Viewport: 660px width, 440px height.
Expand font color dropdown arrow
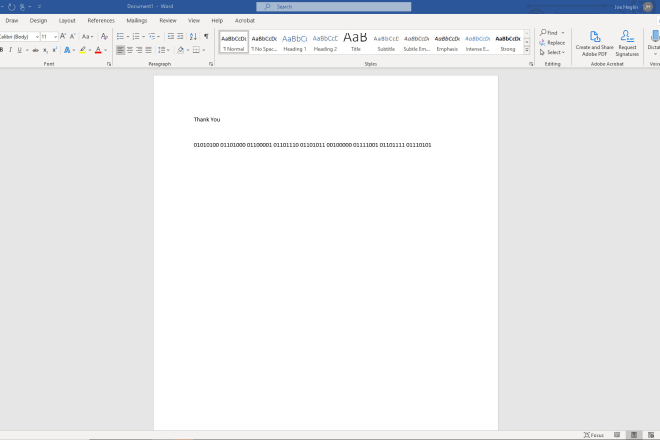point(105,50)
